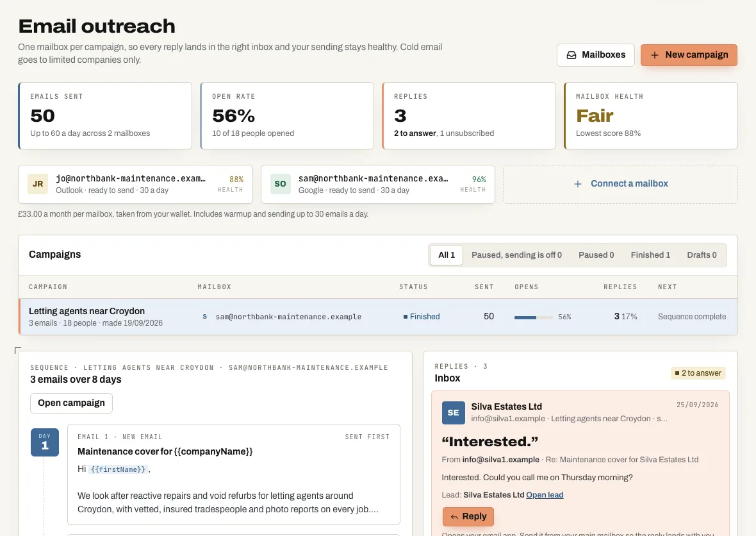Click the Sent column header

[x=484, y=287]
